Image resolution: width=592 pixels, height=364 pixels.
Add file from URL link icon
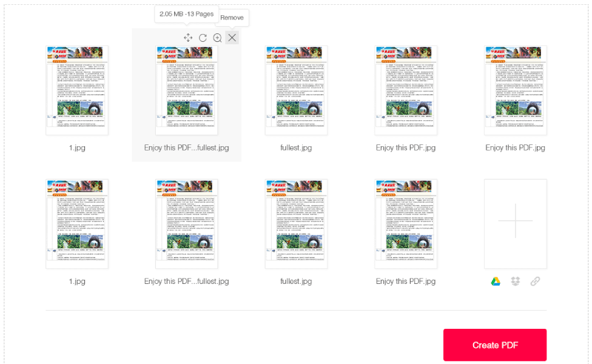[535, 281]
